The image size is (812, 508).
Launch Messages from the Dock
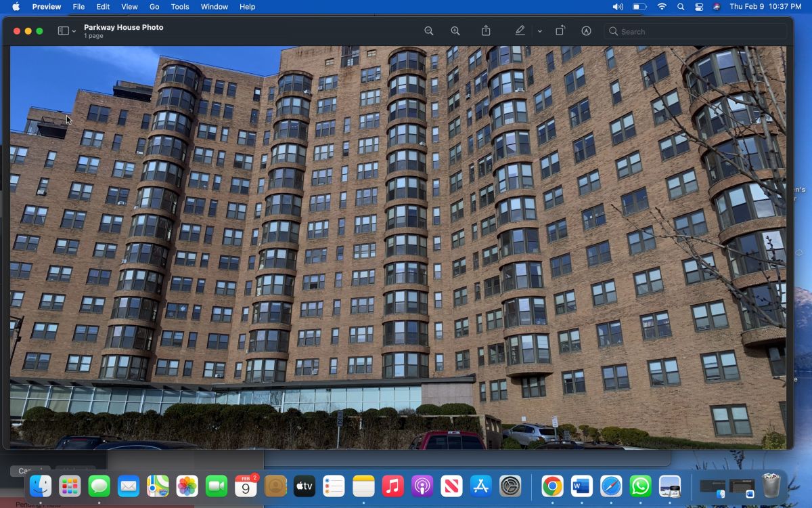(x=99, y=486)
